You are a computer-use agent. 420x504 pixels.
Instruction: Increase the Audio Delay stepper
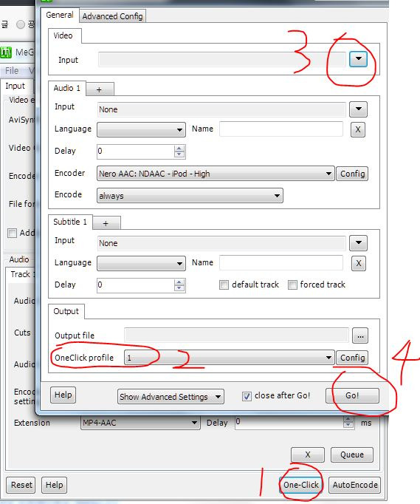(x=179, y=149)
